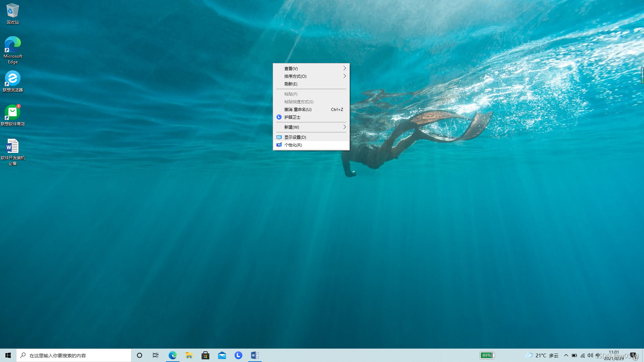The height and width of the screenshot is (362, 644).
Task: Open the Mail app in the taskbar
Action: point(222,355)
